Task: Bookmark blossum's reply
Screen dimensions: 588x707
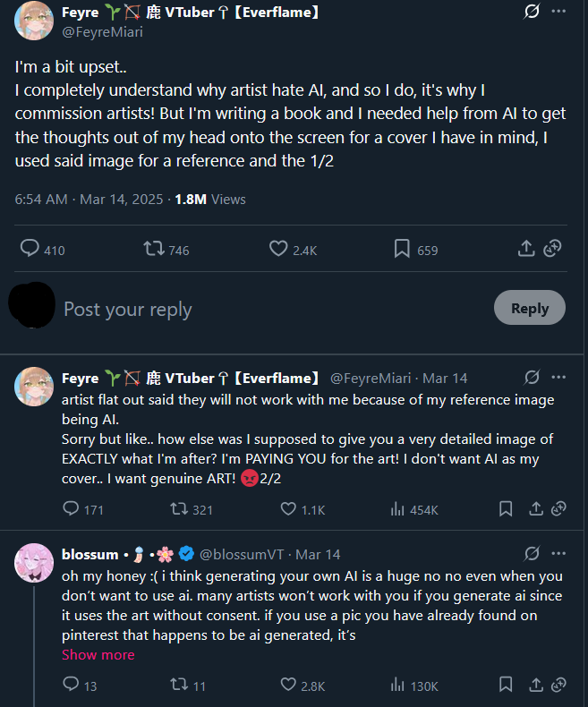Action: coord(506,685)
